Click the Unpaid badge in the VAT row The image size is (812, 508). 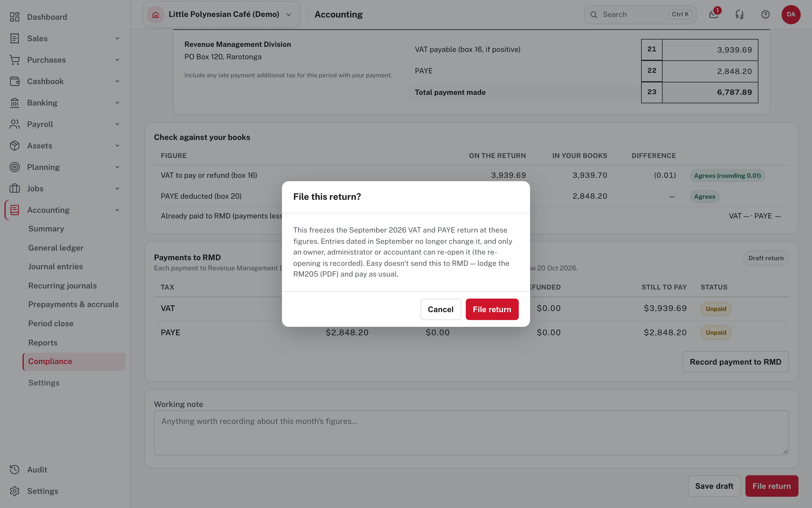coord(716,309)
